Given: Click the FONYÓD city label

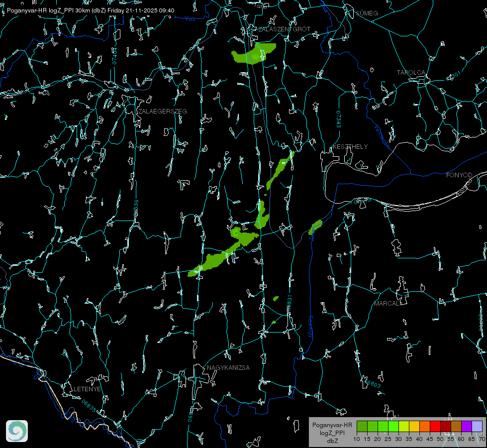Looking at the screenshot, I should tap(459, 175).
